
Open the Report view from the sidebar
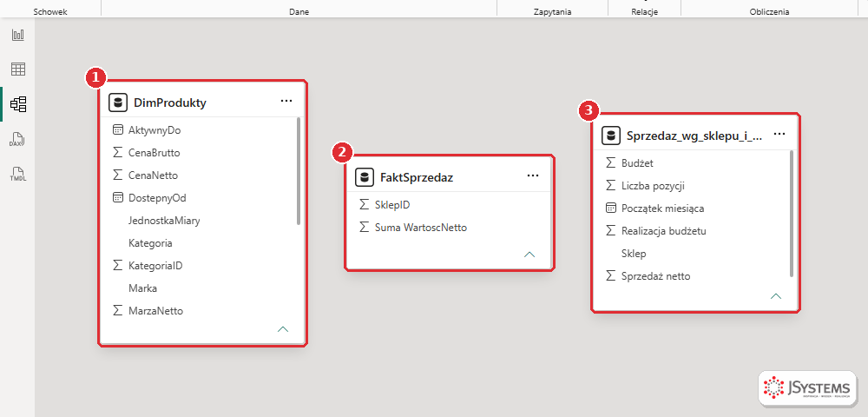[18, 35]
